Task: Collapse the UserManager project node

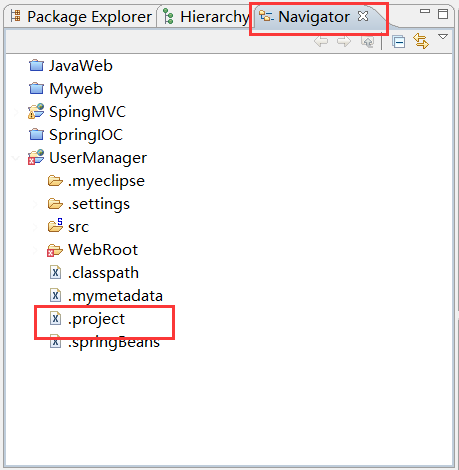Action: pyautogui.click(x=16, y=158)
